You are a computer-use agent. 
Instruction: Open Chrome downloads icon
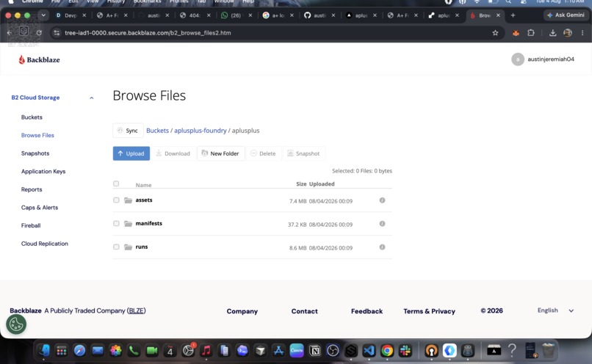[552, 33]
